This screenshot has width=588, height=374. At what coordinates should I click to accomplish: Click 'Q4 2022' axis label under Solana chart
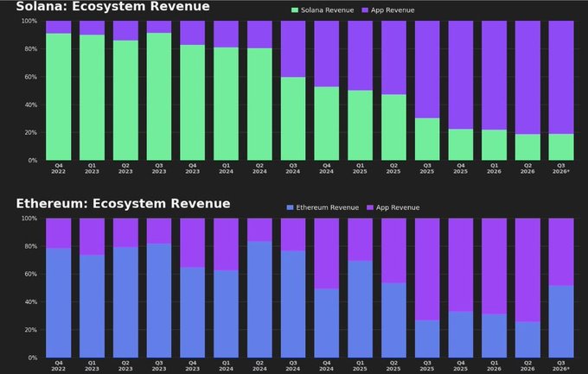point(59,168)
